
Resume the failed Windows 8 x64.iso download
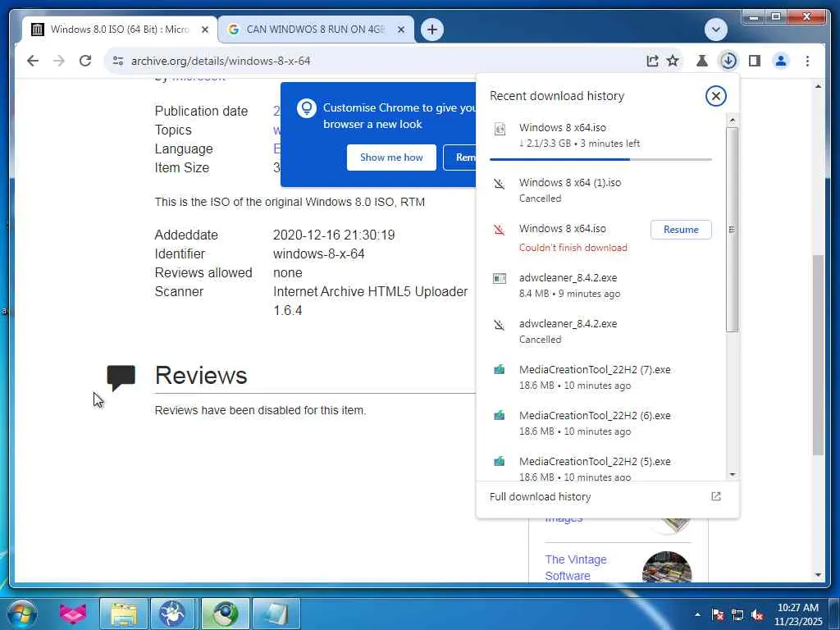click(681, 230)
